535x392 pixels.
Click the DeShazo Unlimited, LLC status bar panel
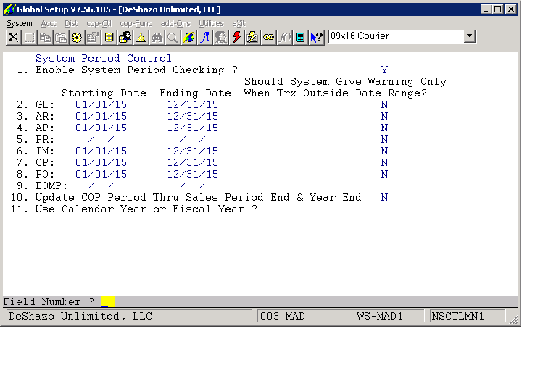coord(129,316)
